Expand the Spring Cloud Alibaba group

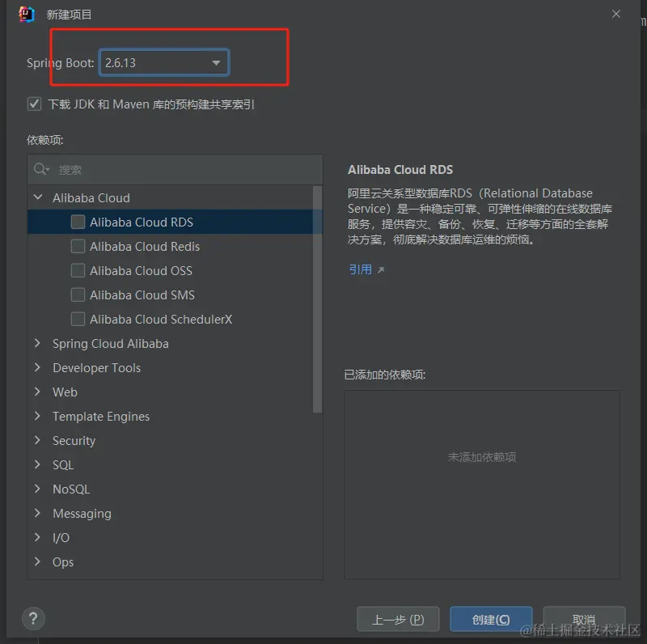(x=37, y=343)
